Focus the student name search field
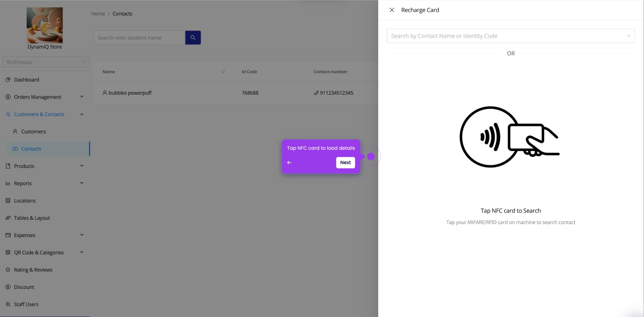Viewport: 644px width, 317px height. (139, 37)
